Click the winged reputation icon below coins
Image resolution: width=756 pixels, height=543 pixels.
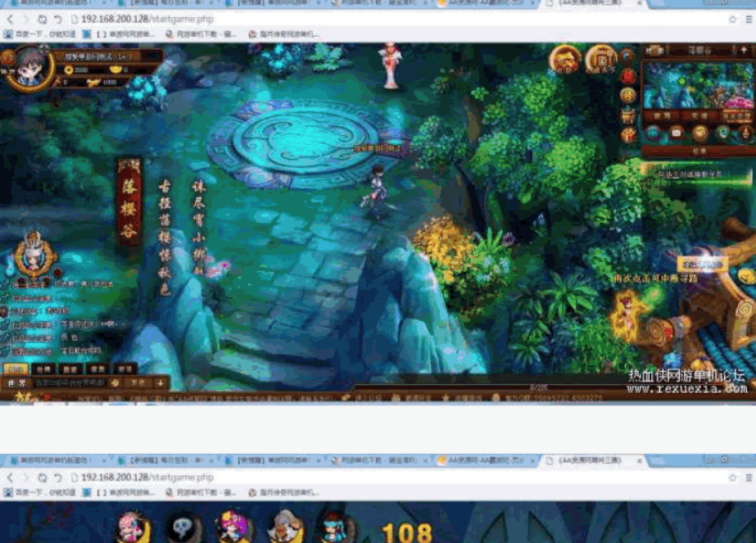93,83
